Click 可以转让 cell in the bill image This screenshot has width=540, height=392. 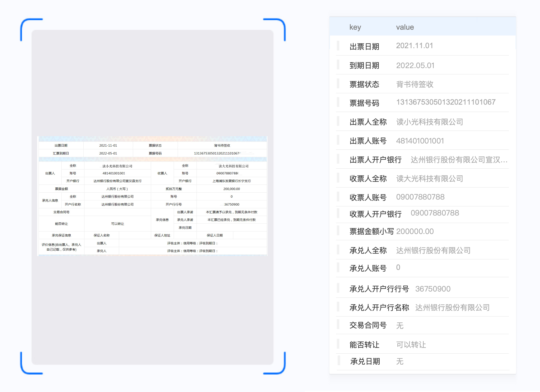pyautogui.click(x=118, y=224)
